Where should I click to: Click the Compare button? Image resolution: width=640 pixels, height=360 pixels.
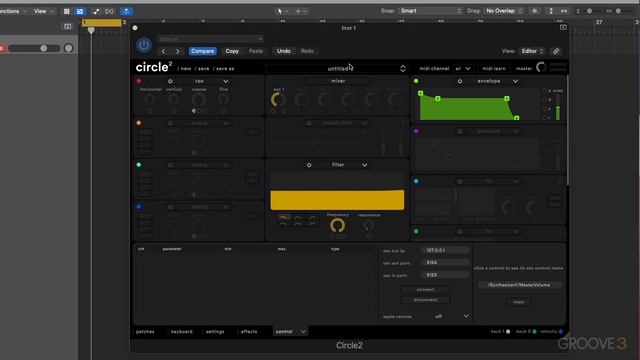202,51
